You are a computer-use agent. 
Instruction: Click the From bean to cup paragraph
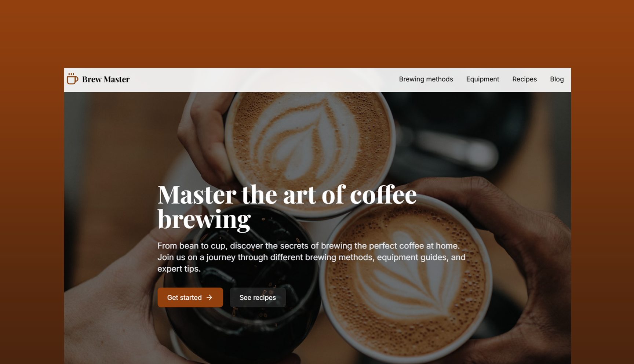[311, 257]
